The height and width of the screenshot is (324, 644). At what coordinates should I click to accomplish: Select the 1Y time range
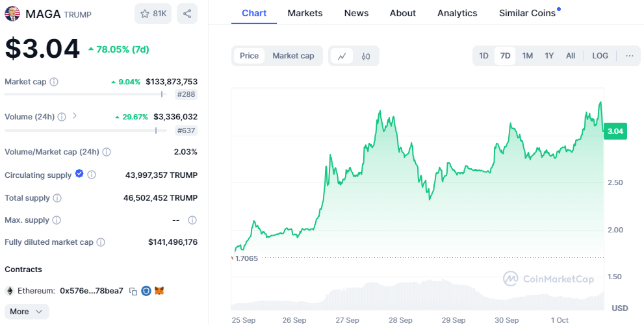(549, 56)
